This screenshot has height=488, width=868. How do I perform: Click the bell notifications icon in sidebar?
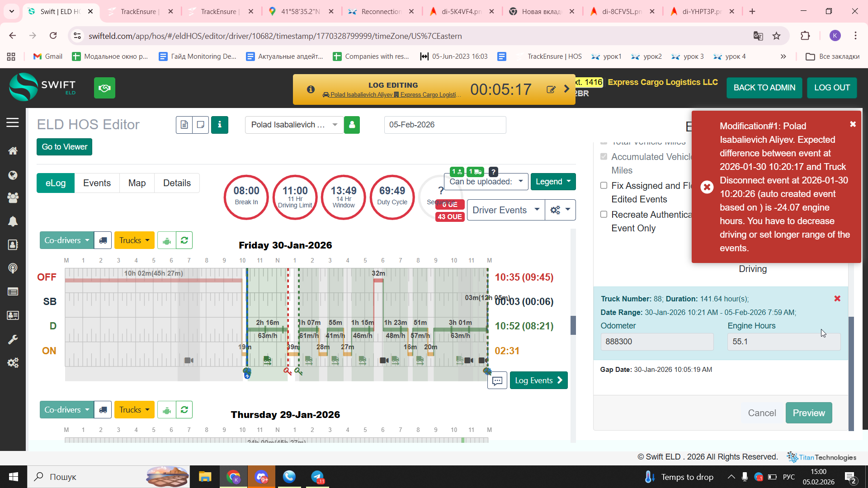click(13, 221)
